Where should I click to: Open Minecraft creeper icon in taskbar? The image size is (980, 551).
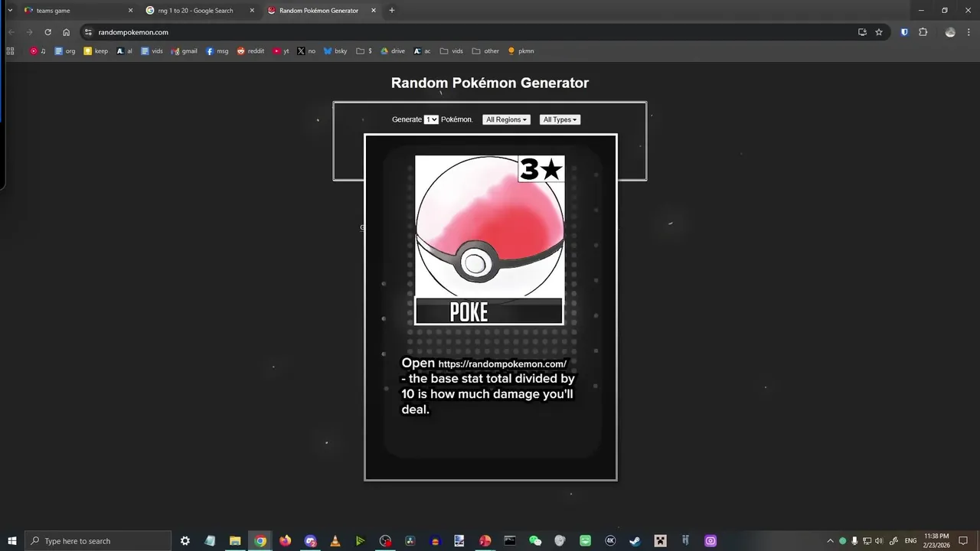click(x=660, y=541)
